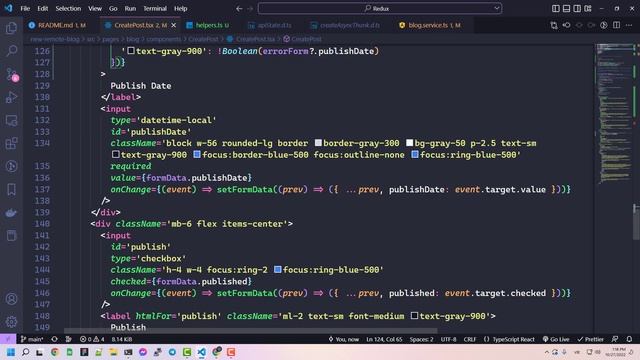Image resolution: width=640 pixels, height=360 pixels.
Task: Open Chrome from the taskbar
Action: [55, 352]
